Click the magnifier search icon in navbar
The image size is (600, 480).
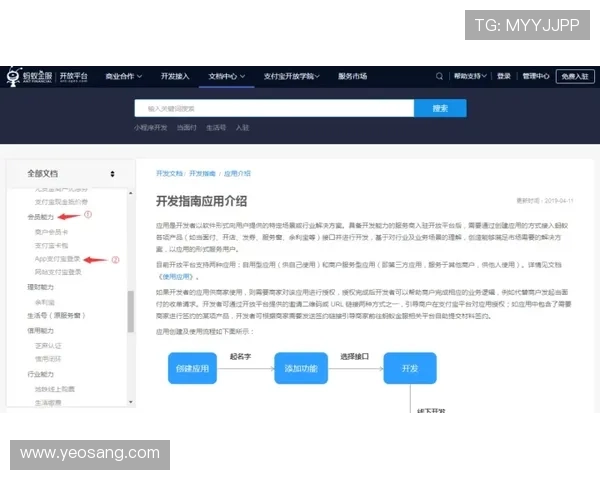(x=439, y=76)
